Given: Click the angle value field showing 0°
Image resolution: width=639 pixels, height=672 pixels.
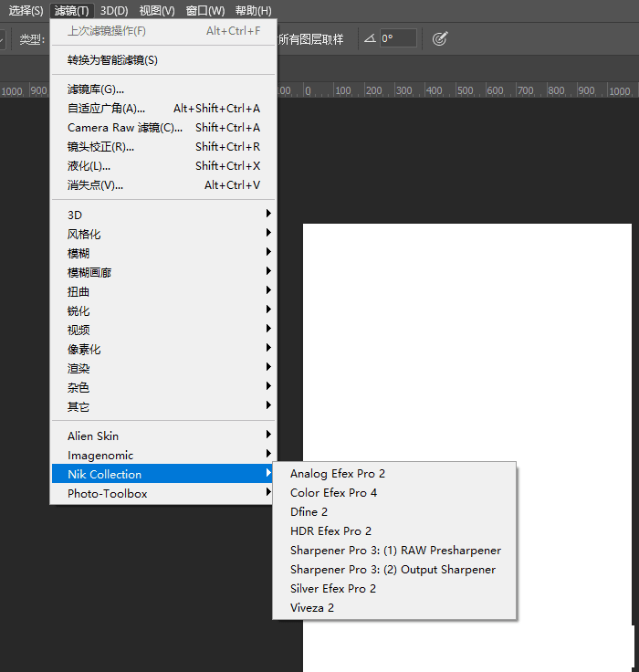Looking at the screenshot, I should (398, 38).
